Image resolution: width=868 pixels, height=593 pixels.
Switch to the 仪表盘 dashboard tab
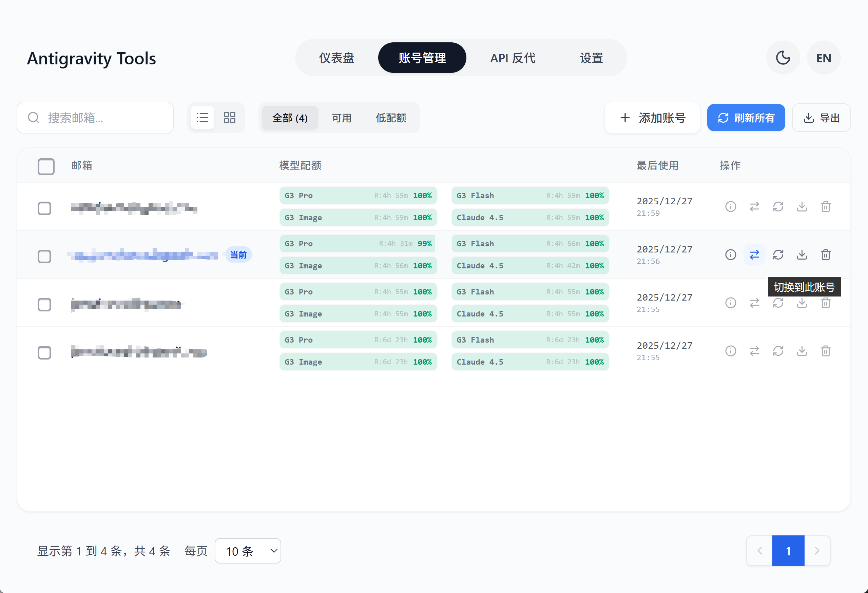tap(336, 58)
